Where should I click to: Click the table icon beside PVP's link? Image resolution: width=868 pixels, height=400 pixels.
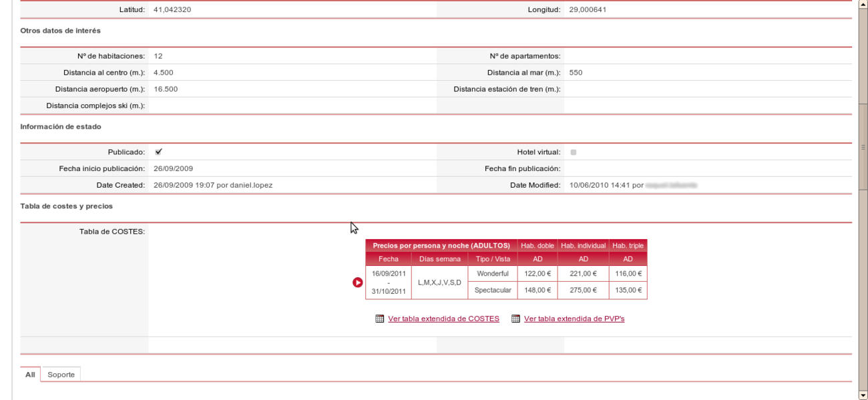click(x=515, y=319)
